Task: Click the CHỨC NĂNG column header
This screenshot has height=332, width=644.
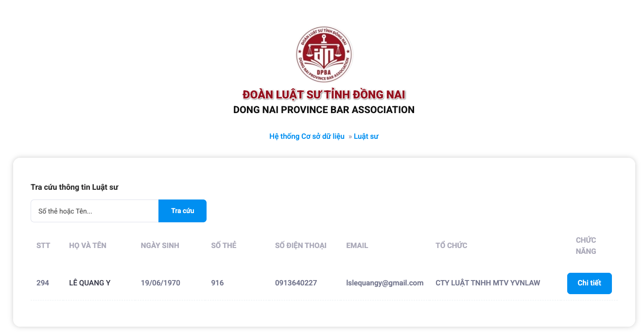Action: pos(585,245)
